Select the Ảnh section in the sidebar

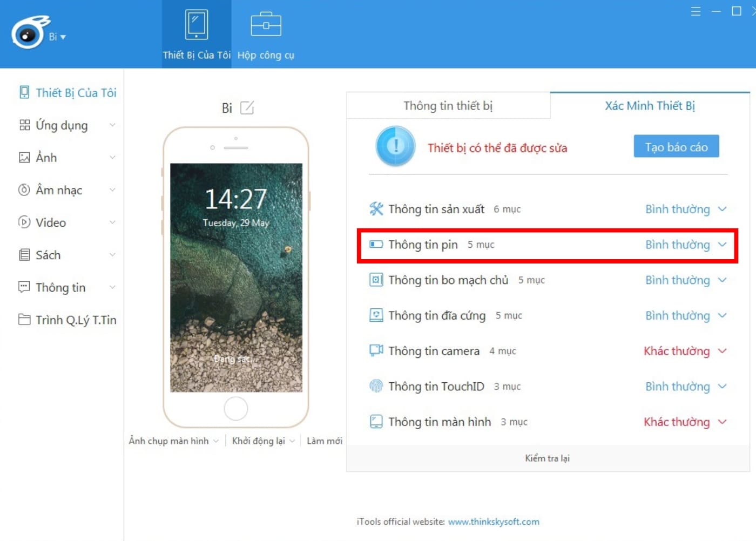click(46, 158)
